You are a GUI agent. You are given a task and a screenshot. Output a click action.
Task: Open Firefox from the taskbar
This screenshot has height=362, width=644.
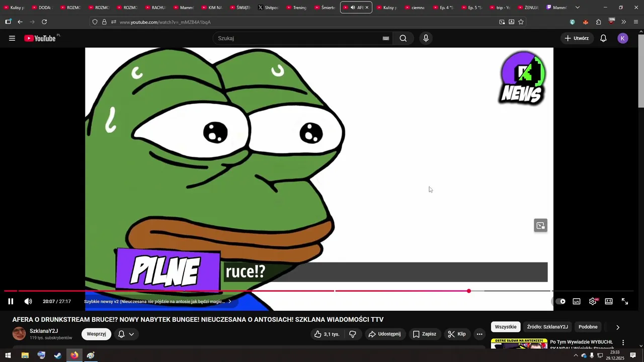[74, 355]
